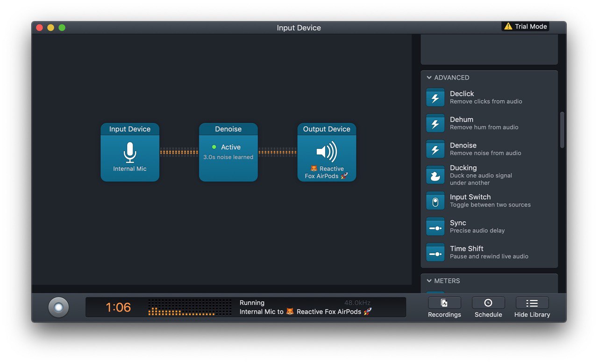Viewport: 598px width, 364px height.
Task: Click the Trial Mode warning icon
Action: pyautogui.click(x=508, y=27)
